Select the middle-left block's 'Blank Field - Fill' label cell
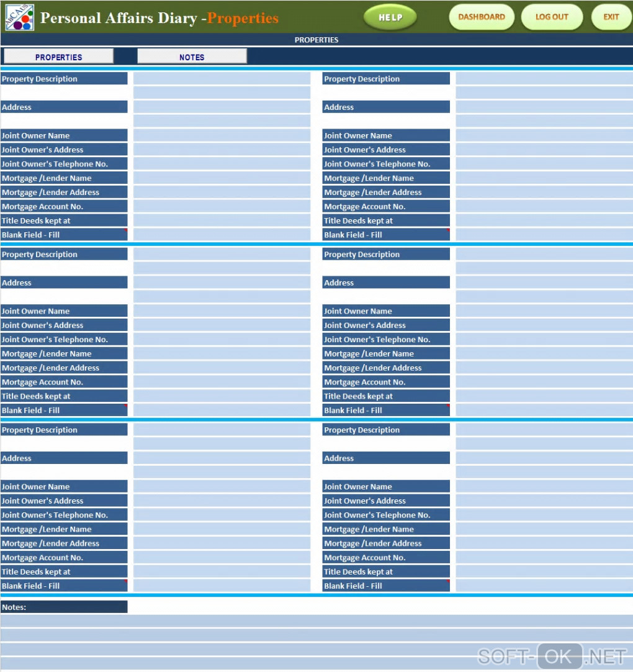The width and height of the screenshot is (633, 672). coord(64,410)
